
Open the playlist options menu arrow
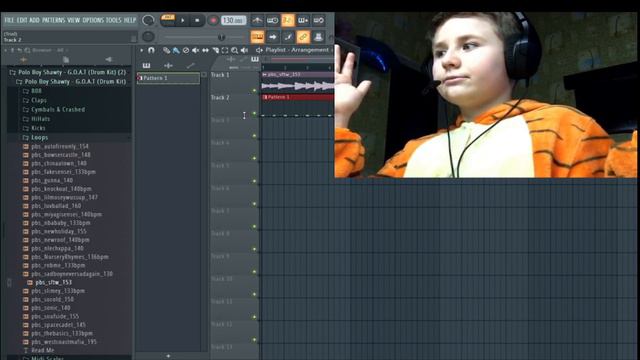pyautogui.click(x=141, y=50)
